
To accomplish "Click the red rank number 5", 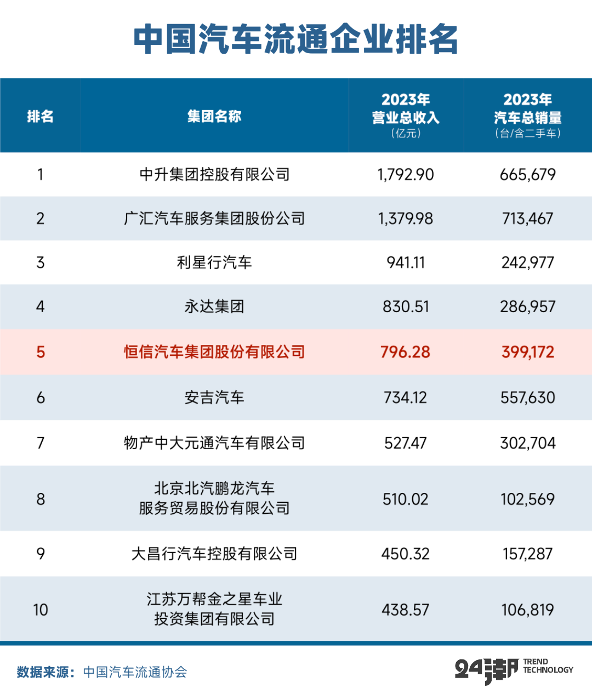I will click(x=41, y=352).
